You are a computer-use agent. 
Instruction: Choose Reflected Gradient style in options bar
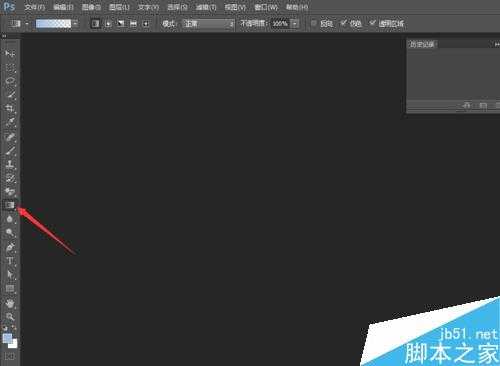tap(133, 24)
